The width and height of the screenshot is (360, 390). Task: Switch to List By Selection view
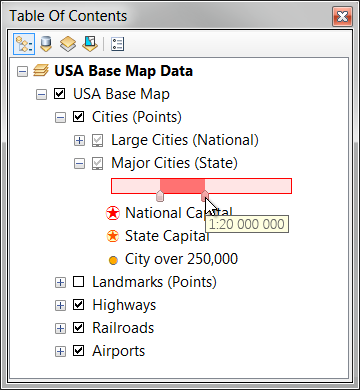click(x=90, y=44)
